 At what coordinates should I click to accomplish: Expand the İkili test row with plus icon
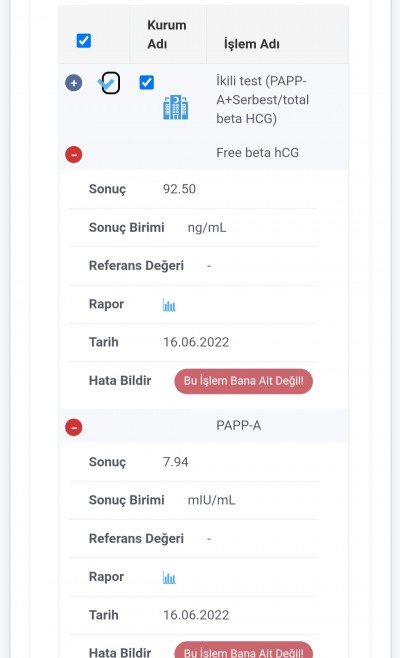click(73, 83)
